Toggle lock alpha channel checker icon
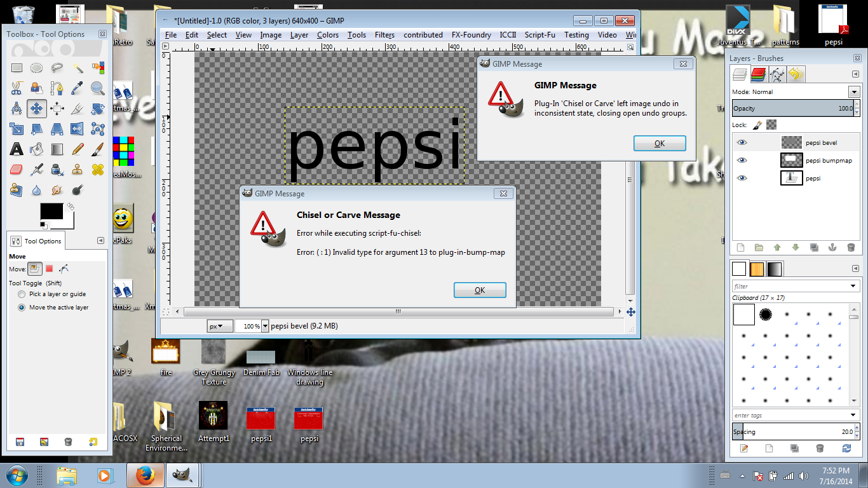 771,125
